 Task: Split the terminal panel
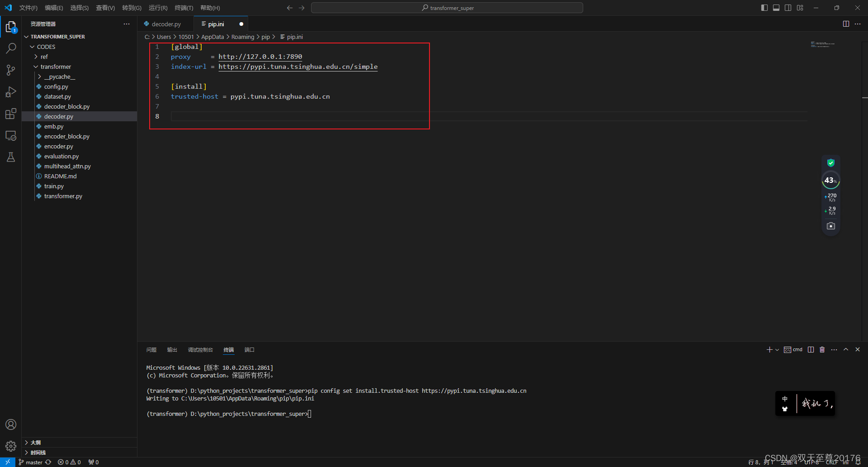point(810,349)
